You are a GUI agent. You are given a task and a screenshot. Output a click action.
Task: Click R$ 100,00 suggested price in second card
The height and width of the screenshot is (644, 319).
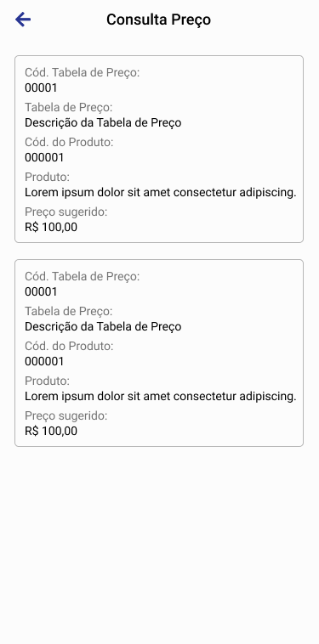point(51,432)
